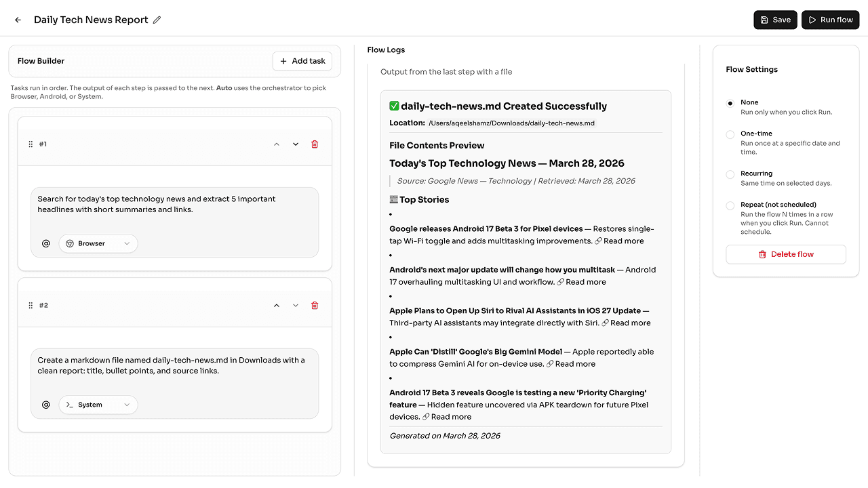Move task #2 down with the chevron

[x=296, y=306]
